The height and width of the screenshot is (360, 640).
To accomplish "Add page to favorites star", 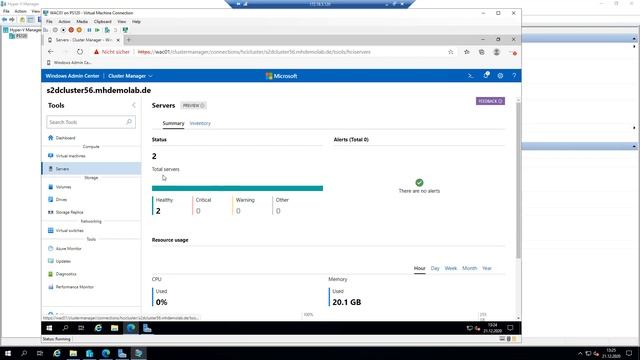I will coord(451,52).
